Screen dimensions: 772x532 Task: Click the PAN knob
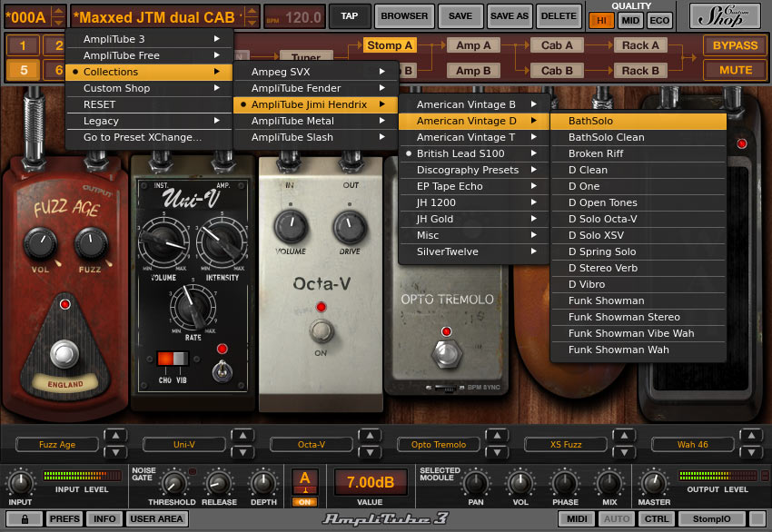476,483
